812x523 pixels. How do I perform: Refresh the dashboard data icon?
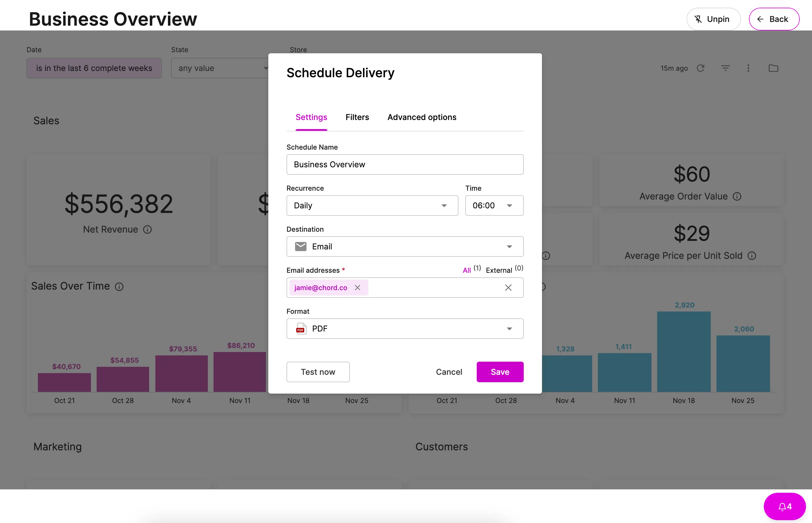click(701, 68)
